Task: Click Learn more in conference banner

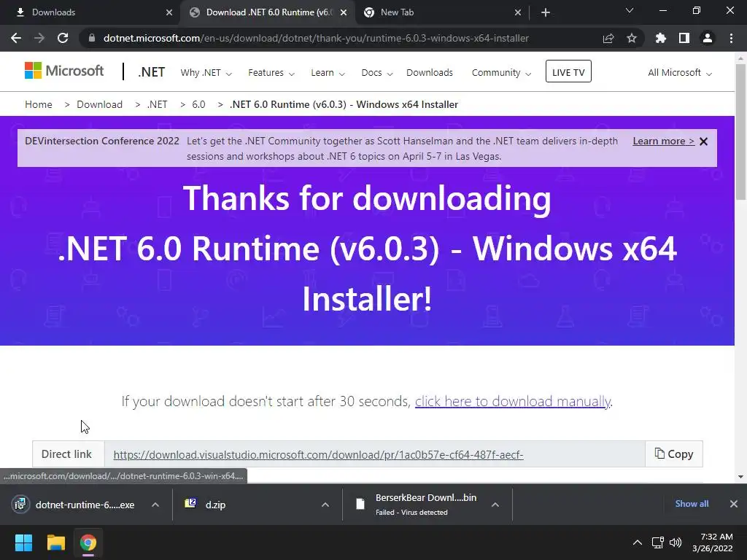Action: point(664,141)
